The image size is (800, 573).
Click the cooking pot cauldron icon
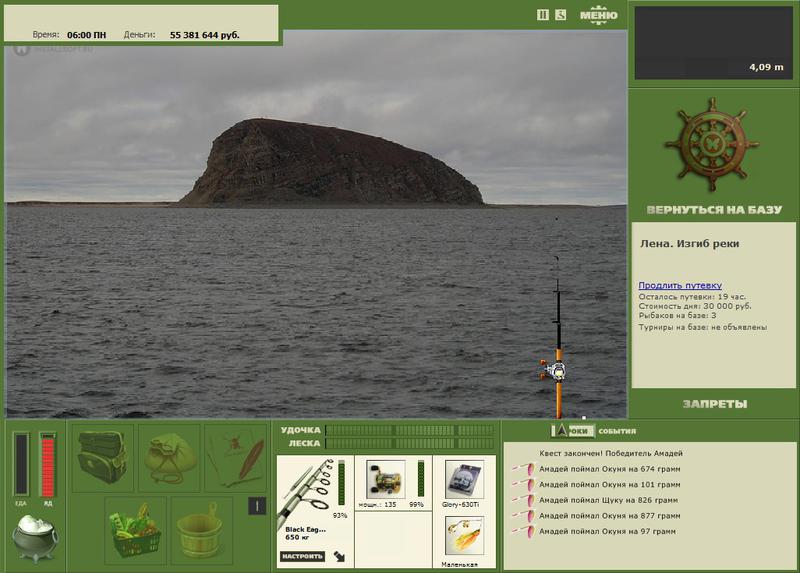point(35,538)
